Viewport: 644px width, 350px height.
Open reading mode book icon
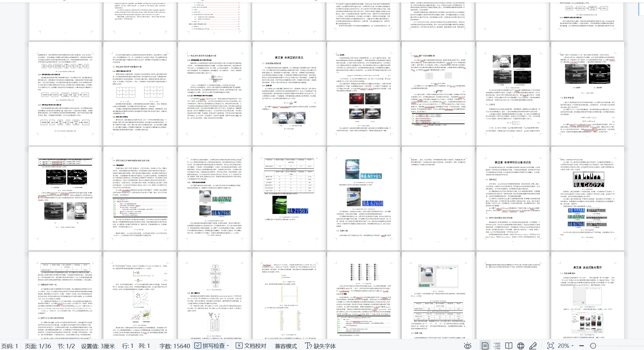509,346
